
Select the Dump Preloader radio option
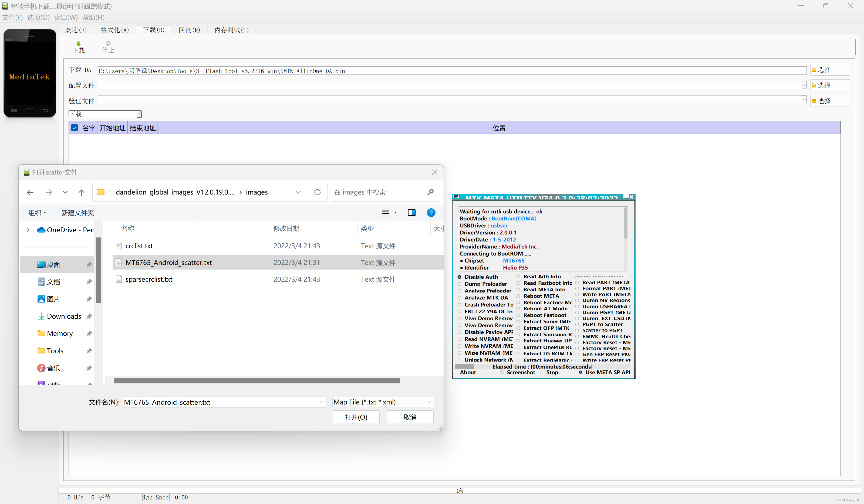[460, 284]
